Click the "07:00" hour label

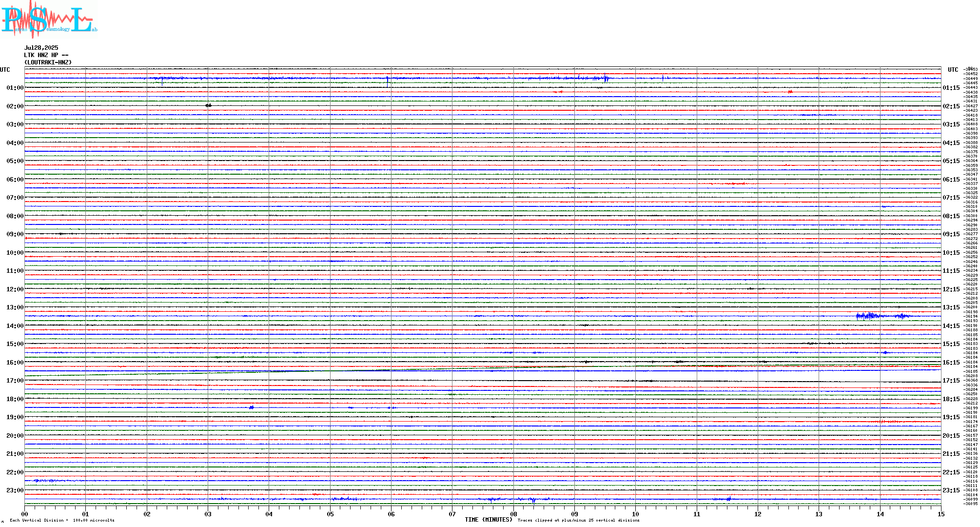[15, 198]
